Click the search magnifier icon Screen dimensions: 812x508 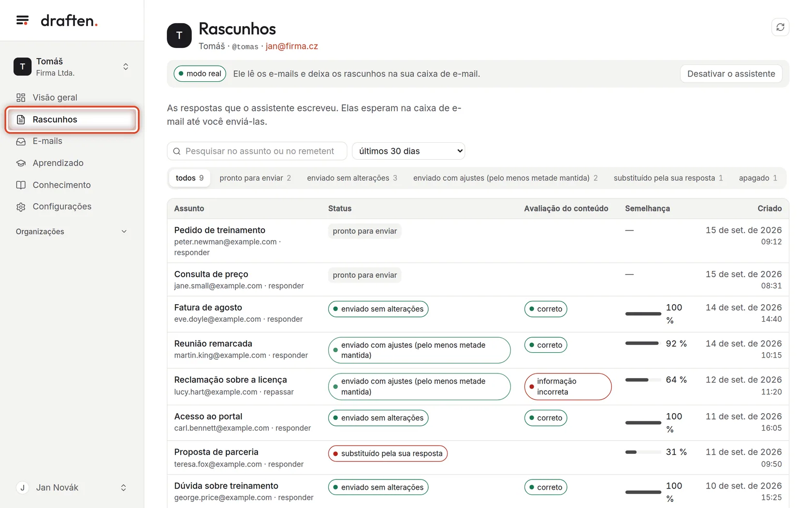(177, 151)
